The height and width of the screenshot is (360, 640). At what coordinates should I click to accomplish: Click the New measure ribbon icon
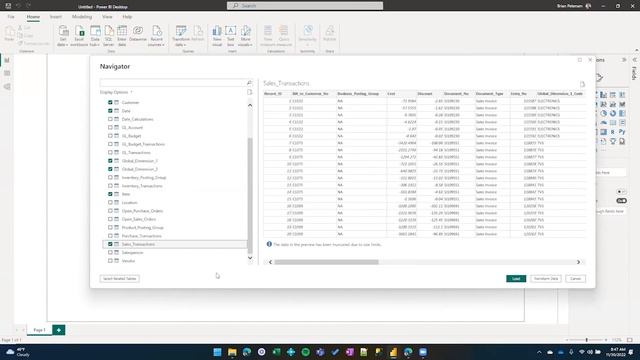pyautogui.click(x=268, y=31)
